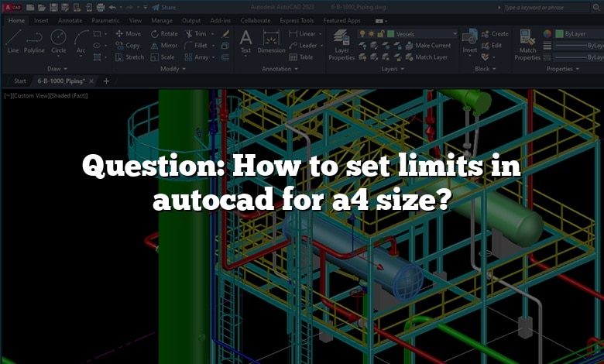The height and width of the screenshot is (364, 604).
Task: Click Make Current layer button
Action: pos(428,46)
